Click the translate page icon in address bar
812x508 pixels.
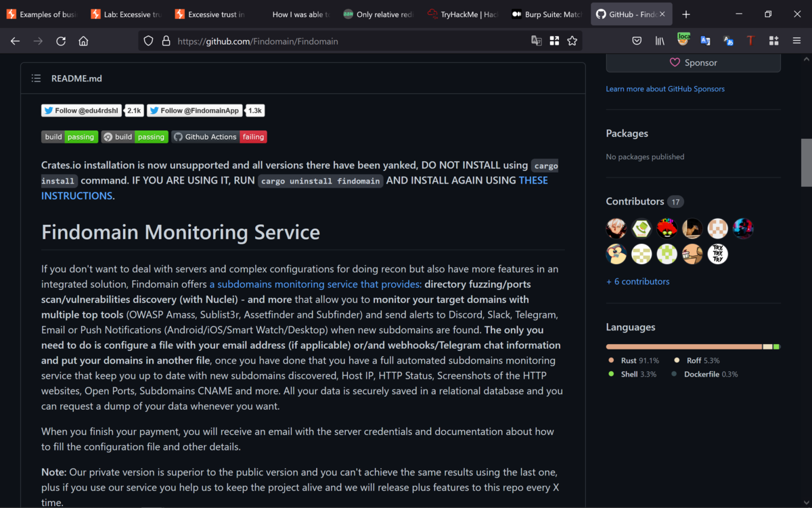click(x=537, y=41)
